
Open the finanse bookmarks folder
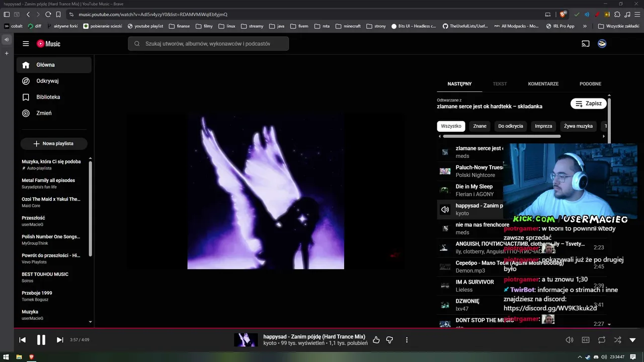tap(180, 26)
